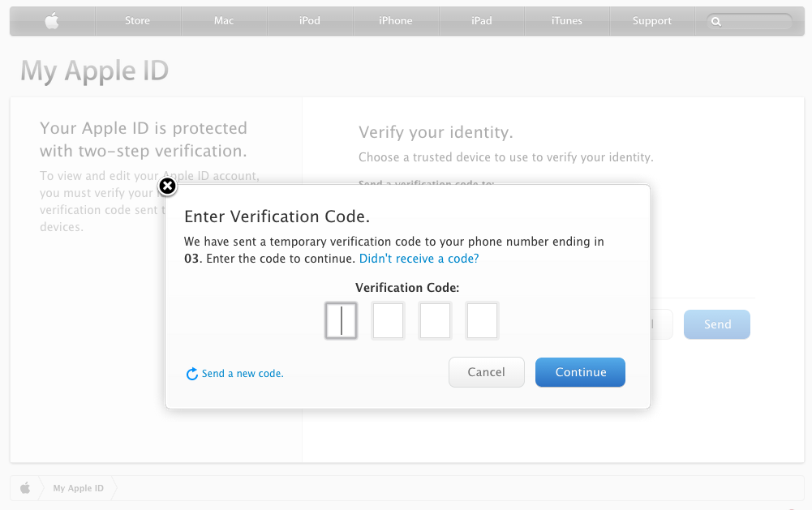Click the Didn't receive a code link

[419, 259]
